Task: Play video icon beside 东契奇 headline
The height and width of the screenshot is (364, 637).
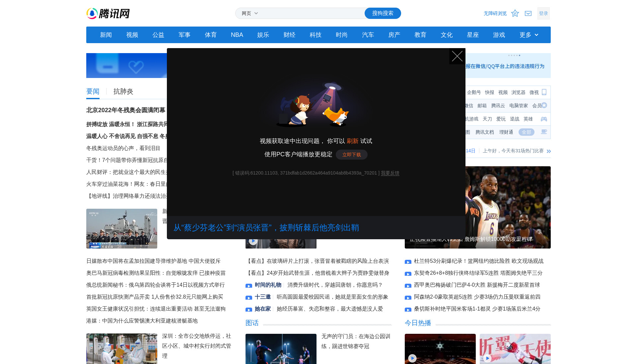Action: point(408,274)
